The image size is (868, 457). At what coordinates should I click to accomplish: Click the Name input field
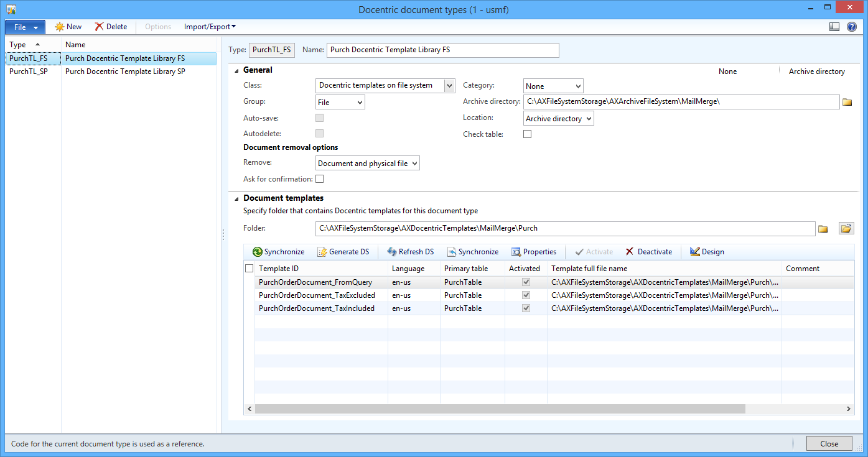pyautogui.click(x=443, y=50)
